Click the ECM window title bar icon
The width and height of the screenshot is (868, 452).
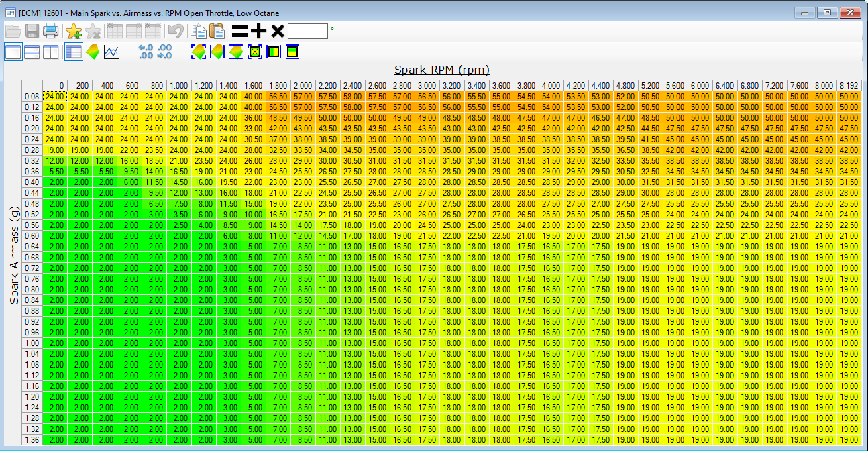click(10, 13)
